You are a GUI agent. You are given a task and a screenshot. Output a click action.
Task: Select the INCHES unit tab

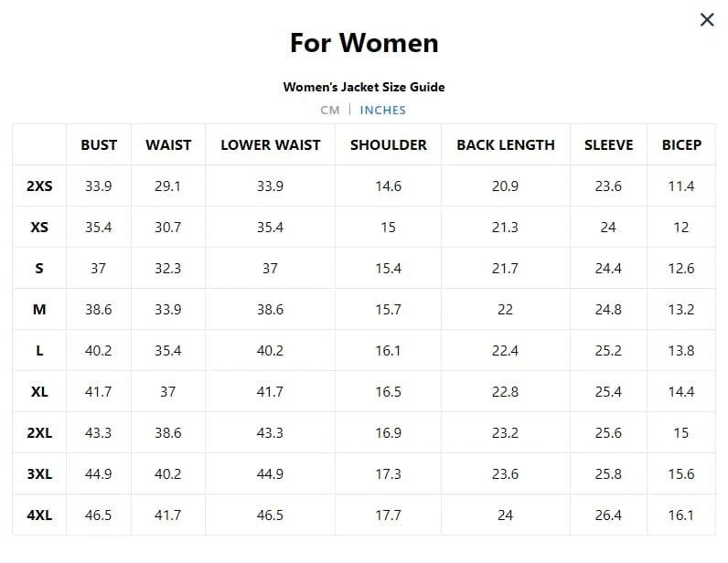pyautogui.click(x=382, y=111)
